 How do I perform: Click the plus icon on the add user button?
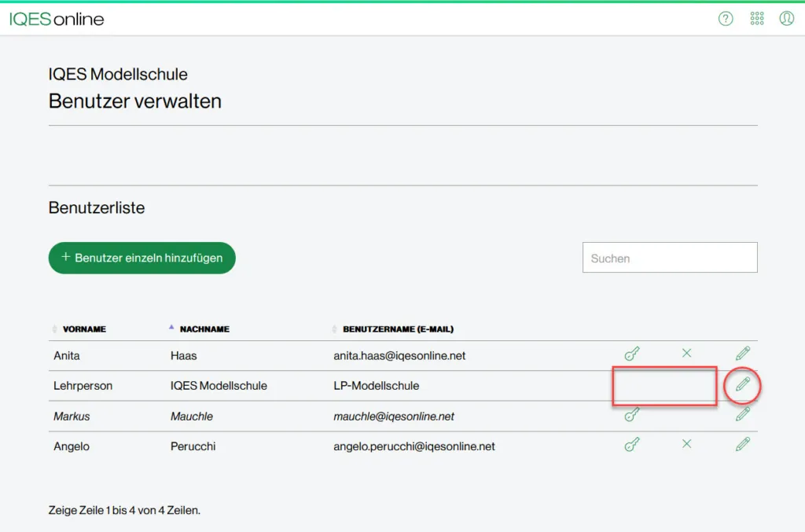coord(67,257)
